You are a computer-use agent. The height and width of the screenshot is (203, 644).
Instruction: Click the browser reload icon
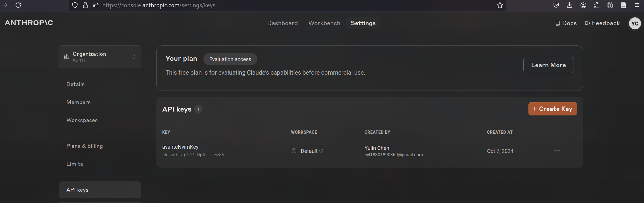point(18,5)
